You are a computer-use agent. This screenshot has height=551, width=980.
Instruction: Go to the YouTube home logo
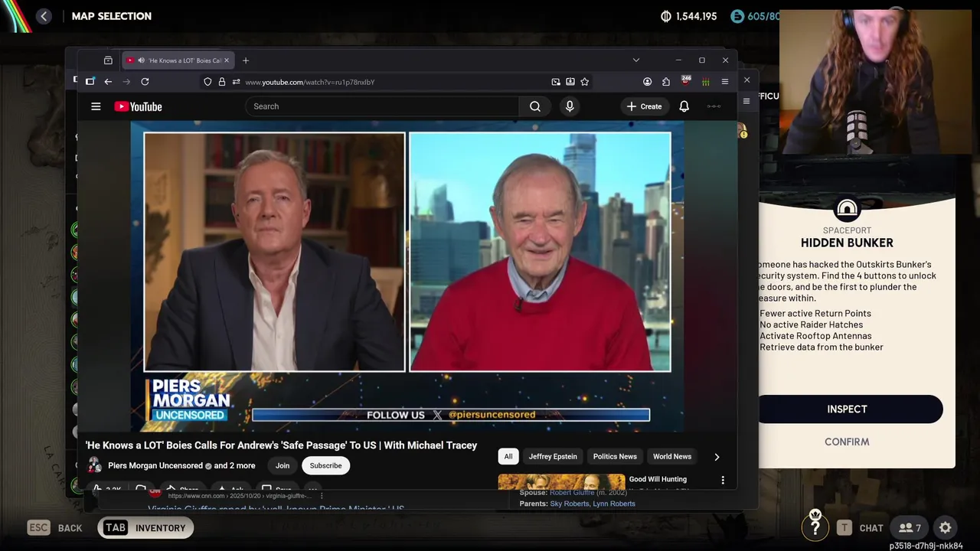pos(138,106)
